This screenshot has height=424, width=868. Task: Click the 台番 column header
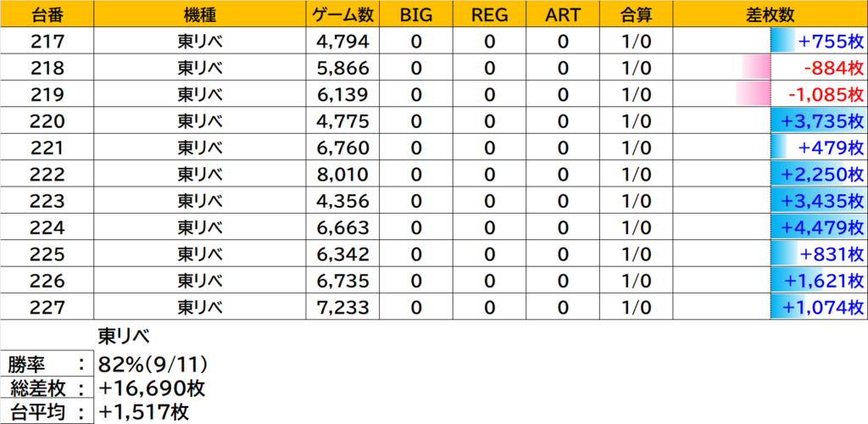[x=47, y=14]
